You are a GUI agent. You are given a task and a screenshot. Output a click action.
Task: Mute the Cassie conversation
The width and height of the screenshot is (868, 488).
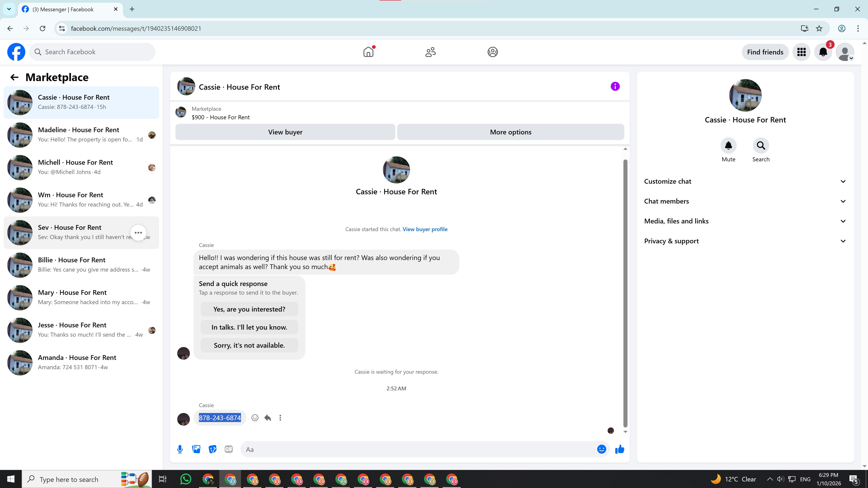tap(728, 145)
